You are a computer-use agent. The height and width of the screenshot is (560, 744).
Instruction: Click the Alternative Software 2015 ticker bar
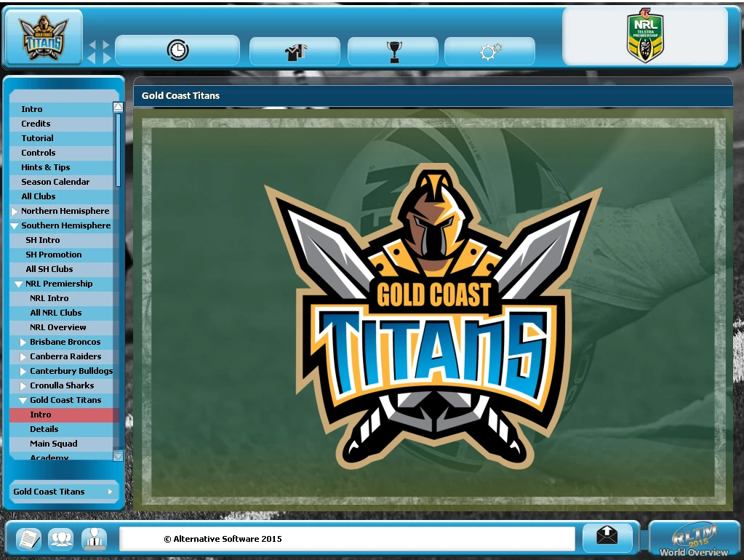pos(347,539)
